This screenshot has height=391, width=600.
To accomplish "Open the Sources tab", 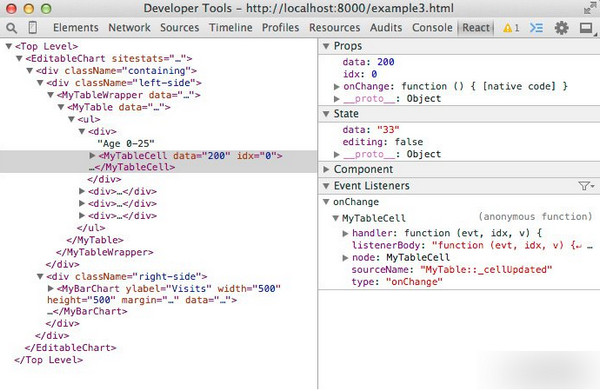I will [x=179, y=28].
